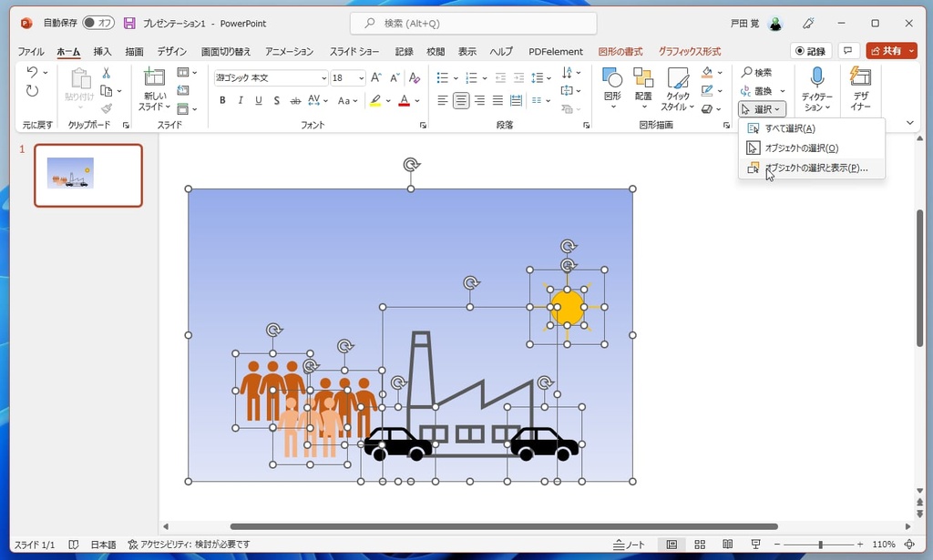
Task: Open the デザイン tab
Action: pyautogui.click(x=172, y=52)
